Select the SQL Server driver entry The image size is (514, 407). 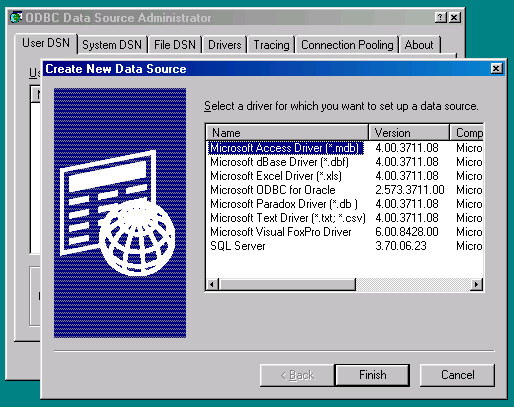pos(238,246)
